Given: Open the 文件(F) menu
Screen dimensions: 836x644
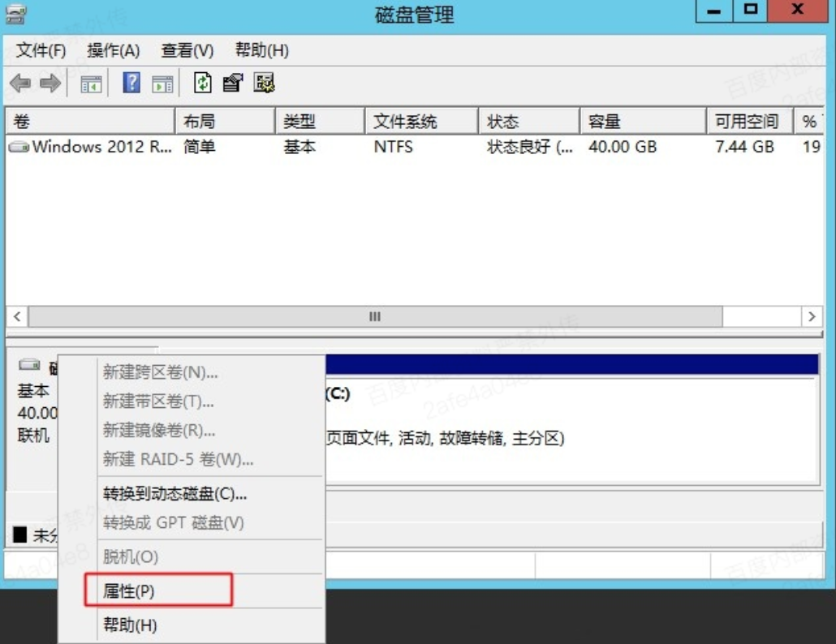Looking at the screenshot, I should coord(41,50).
